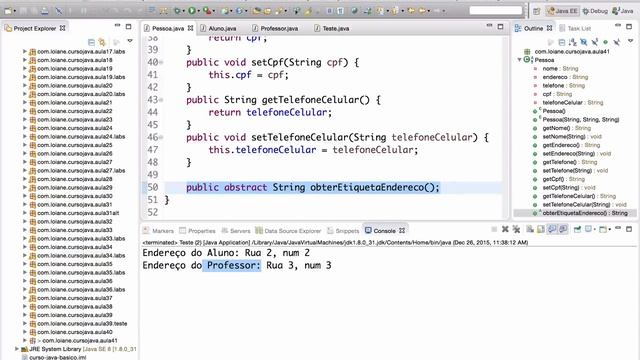Select Pessoa(String, String, String) constructor in Outline

(x=576, y=120)
